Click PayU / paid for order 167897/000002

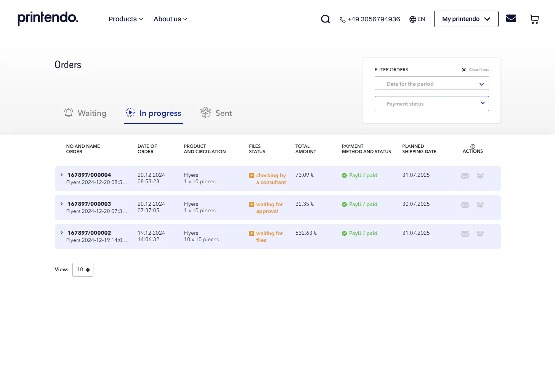point(359,233)
